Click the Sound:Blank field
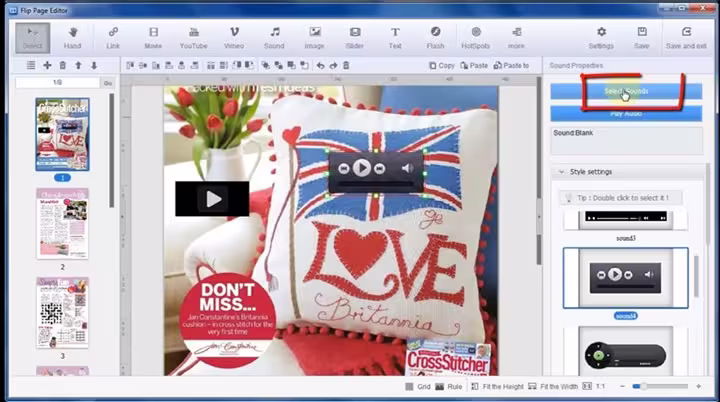The height and width of the screenshot is (402, 720). click(626, 141)
